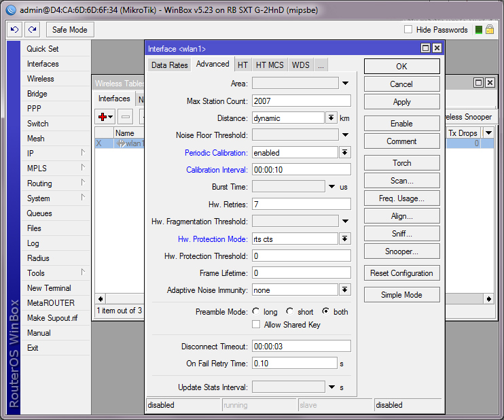
Task: Click the yellow padlock secure-session icon
Action: tap(489, 30)
